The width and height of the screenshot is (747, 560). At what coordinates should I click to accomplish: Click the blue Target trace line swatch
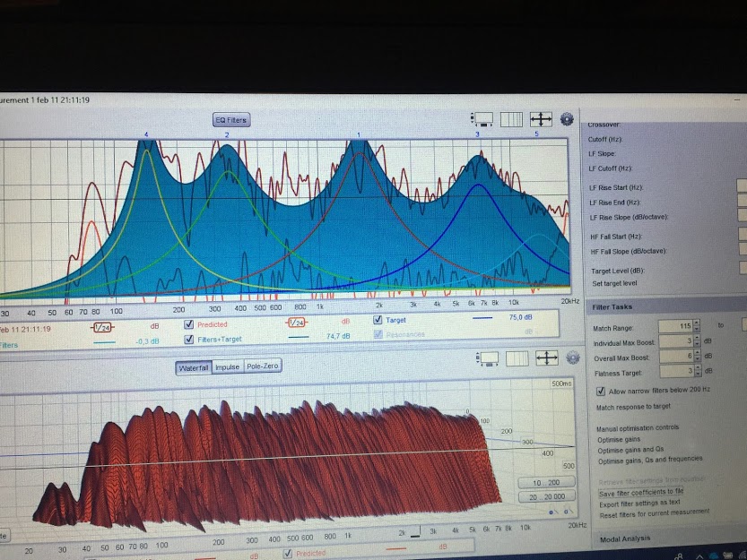(x=482, y=317)
